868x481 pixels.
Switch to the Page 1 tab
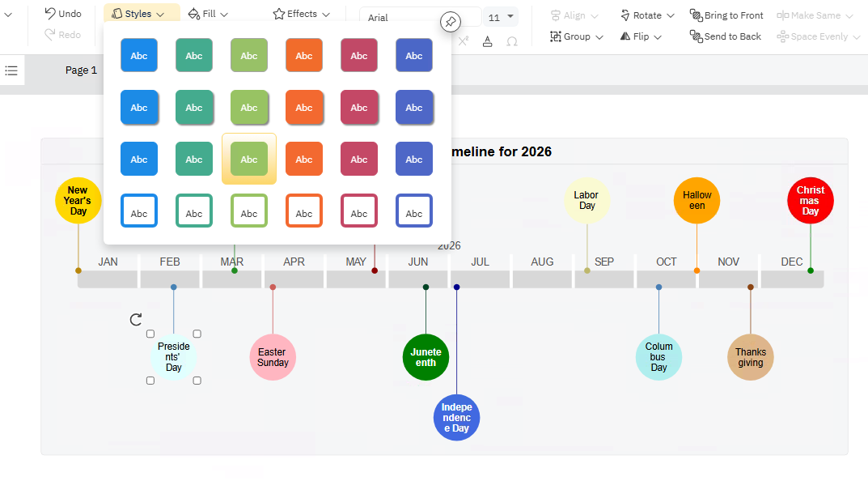tap(81, 70)
